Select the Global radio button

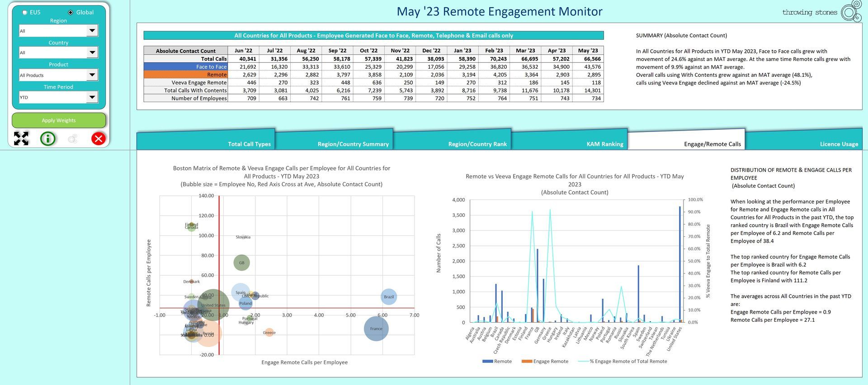(x=71, y=12)
